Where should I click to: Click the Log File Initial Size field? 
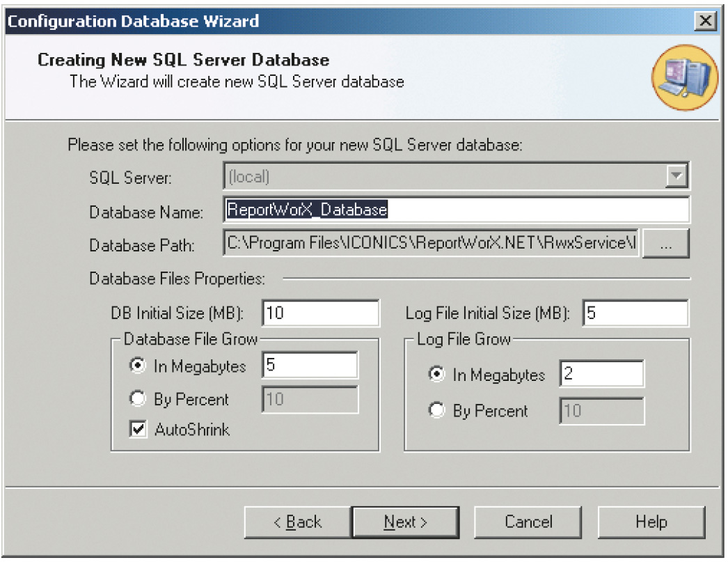click(x=635, y=313)
